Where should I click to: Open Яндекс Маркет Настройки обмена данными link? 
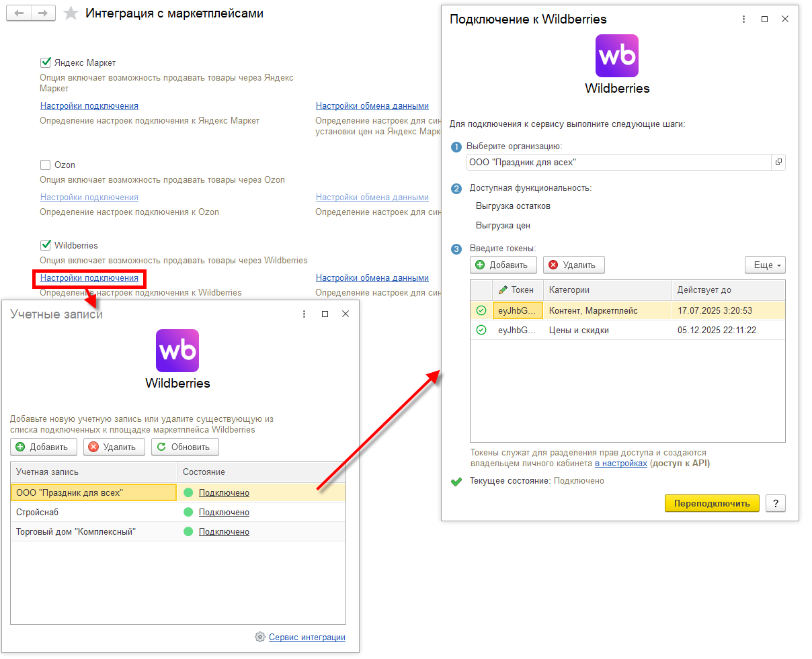click(x=372, y=106)
